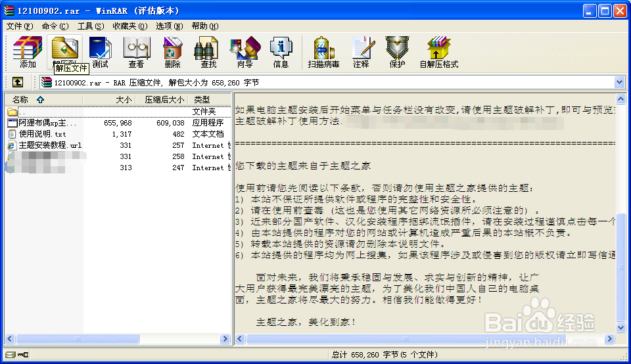Screen dimensions: 631x364
Task: Click the drive icon in status bar
Action: click(10, 355)
